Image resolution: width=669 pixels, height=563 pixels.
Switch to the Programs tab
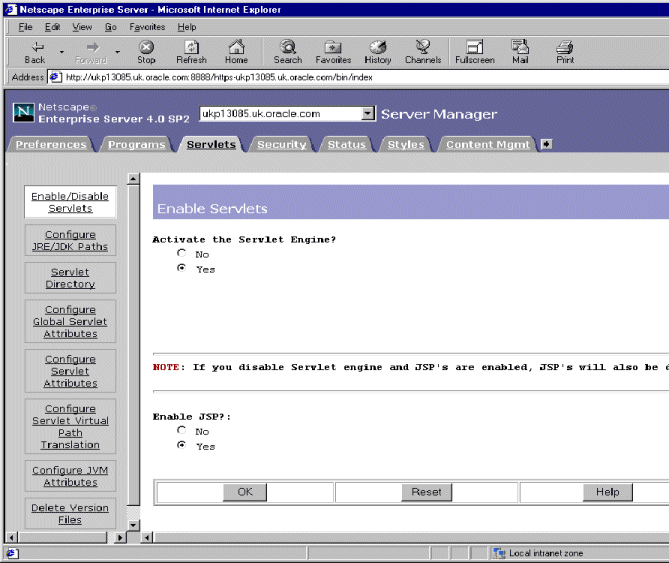[x=137, y=145]
